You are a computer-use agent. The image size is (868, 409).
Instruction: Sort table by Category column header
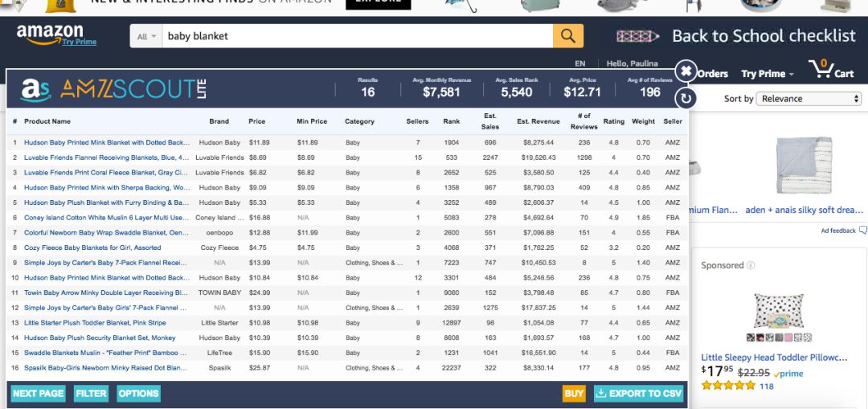(x=359, y=121)
